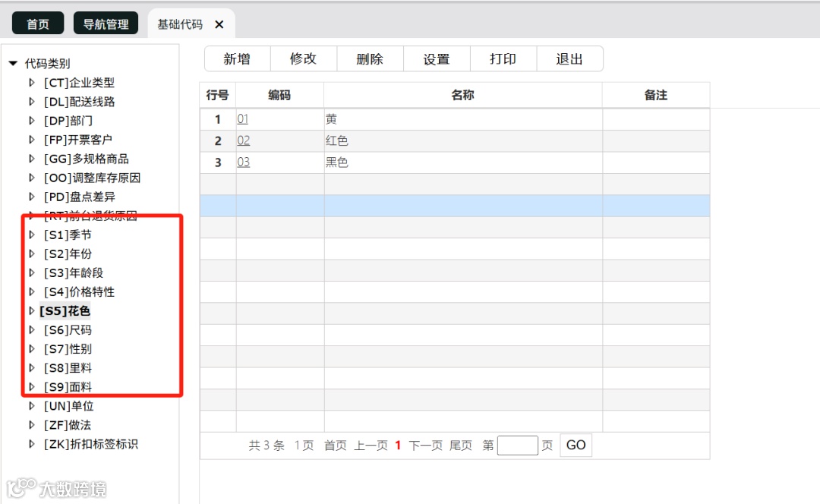Select [GG]多规格商品 in the tree
The image size is (820, 504).
pos(87,159)
